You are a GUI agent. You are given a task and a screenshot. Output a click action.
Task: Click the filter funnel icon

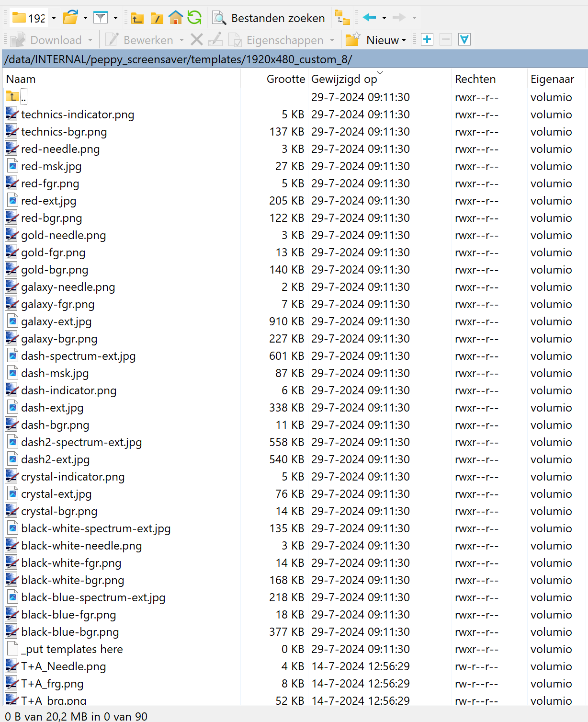tap(101, 18)
